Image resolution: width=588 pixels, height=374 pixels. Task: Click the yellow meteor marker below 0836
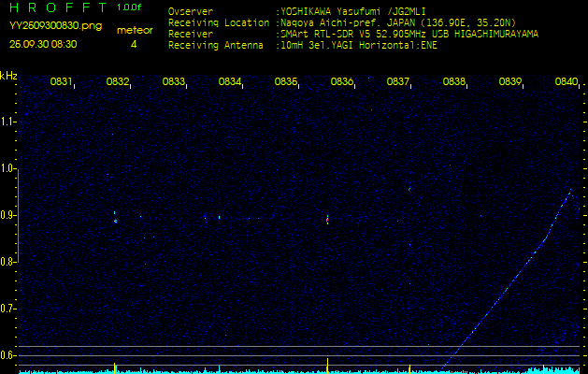[x=327, y=366]
